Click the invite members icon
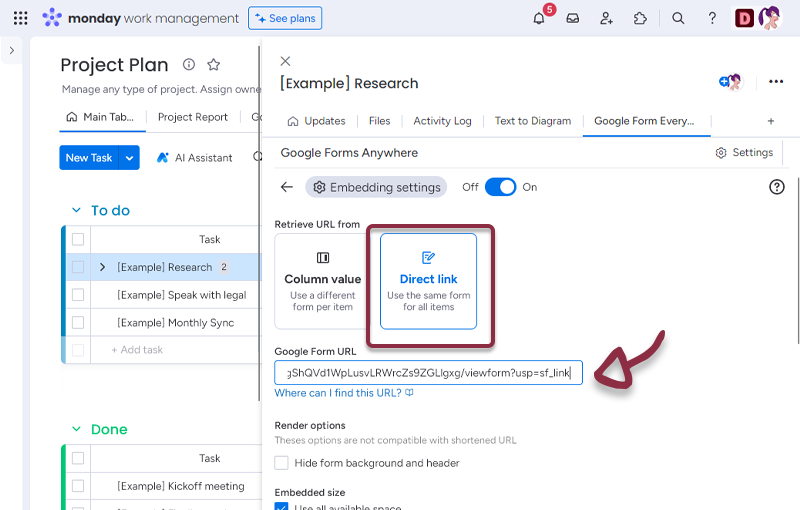The width and height of the screenshot is (800, 510). click(607, 18)
